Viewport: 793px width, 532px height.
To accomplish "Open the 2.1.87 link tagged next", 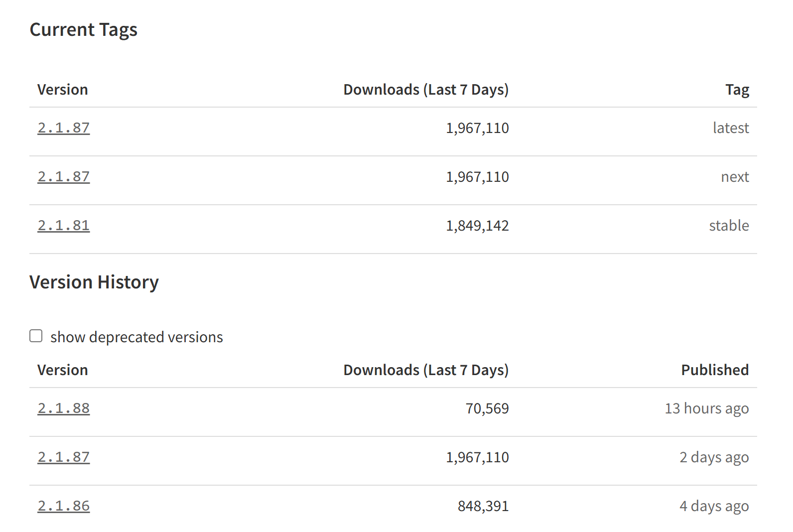I will pos(63,177).
